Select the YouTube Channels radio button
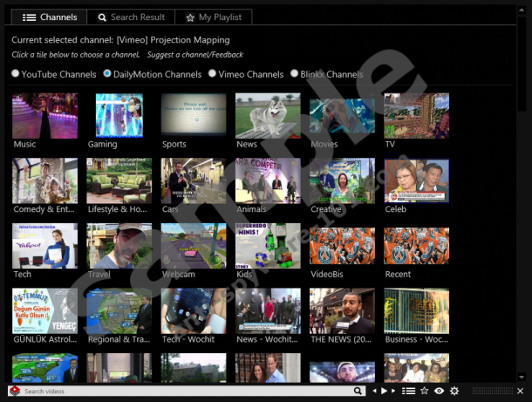Screen dimensions: 532x402 click(x=16, y=74)
